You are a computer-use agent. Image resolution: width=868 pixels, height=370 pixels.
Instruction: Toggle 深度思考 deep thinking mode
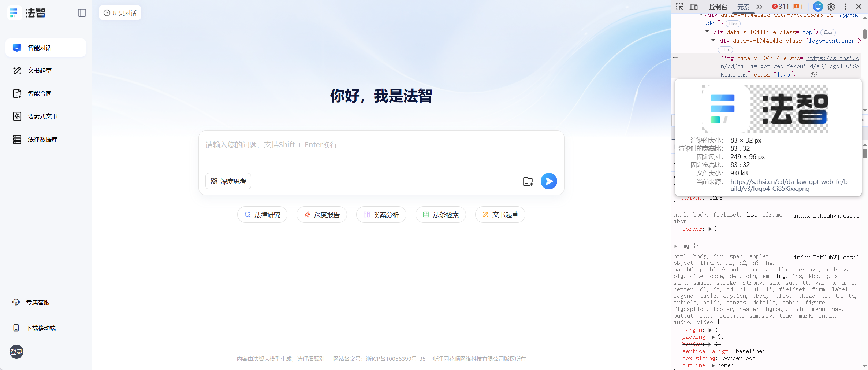(228, 181)
